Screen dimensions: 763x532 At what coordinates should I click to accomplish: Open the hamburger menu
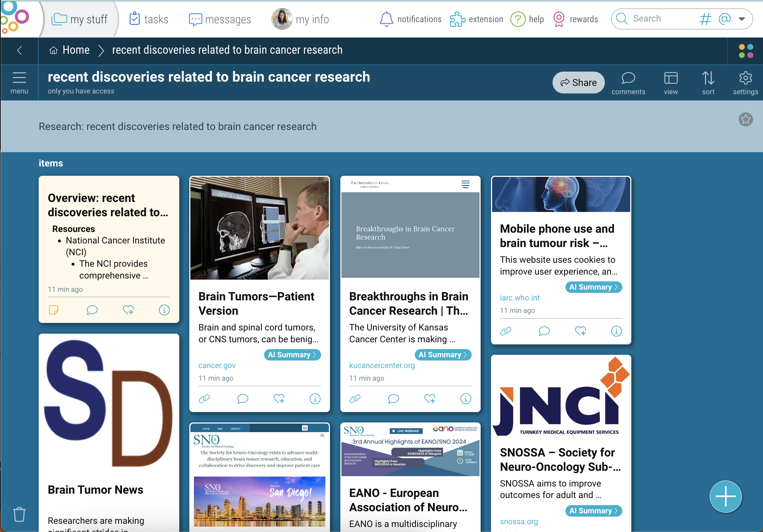[x=19, y=83]
